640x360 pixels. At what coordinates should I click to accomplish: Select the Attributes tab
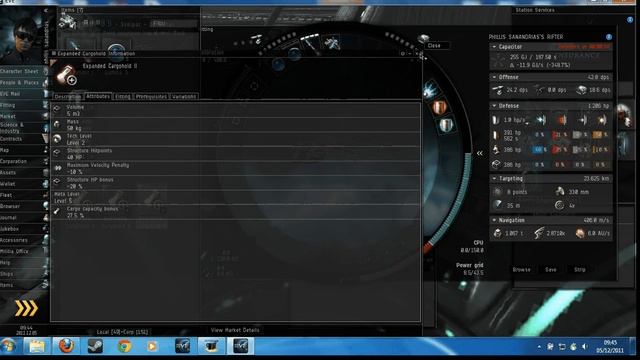coord(98,96)
